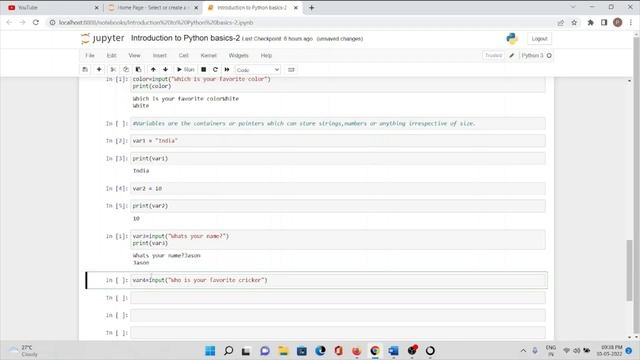This screenshot has width=640, height=360.
Task: Share this page using the share icon
Action: 561,22
